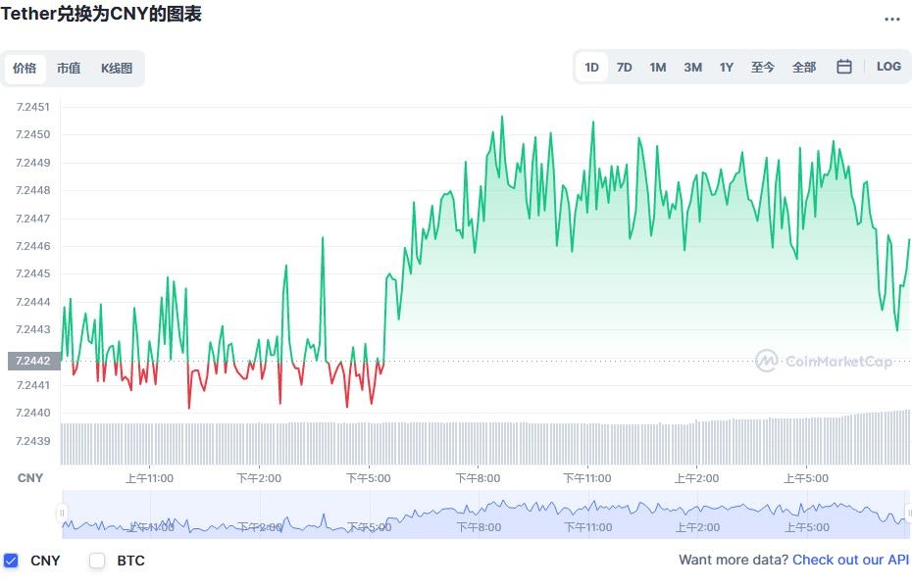Select the 1Y time range
Image resolution: width=912 pixels, height=588 pixels.
(726, 67)
